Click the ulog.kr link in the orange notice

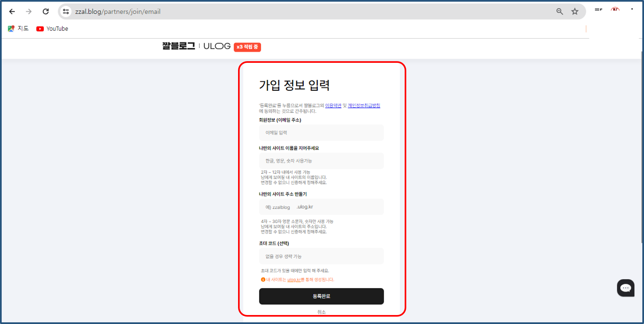tap(294, 279)
